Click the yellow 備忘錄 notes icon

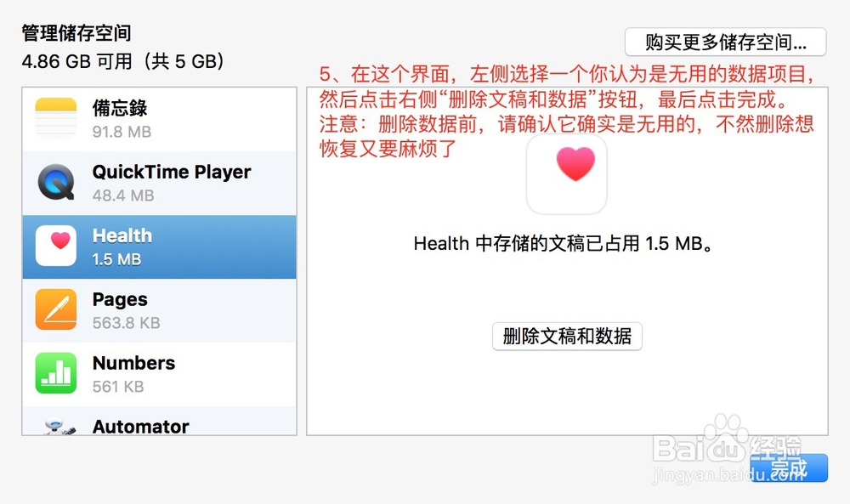pyautogui.click(x=56, y=118)
